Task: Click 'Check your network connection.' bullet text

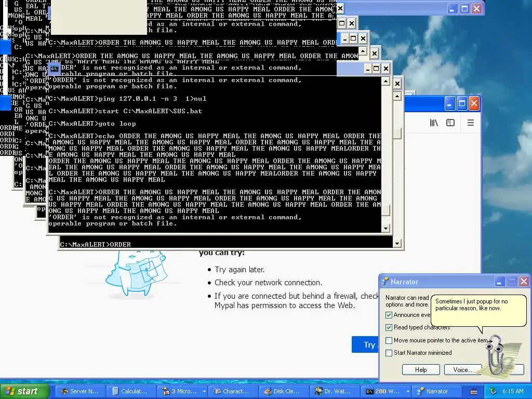Action: [269, 283]
